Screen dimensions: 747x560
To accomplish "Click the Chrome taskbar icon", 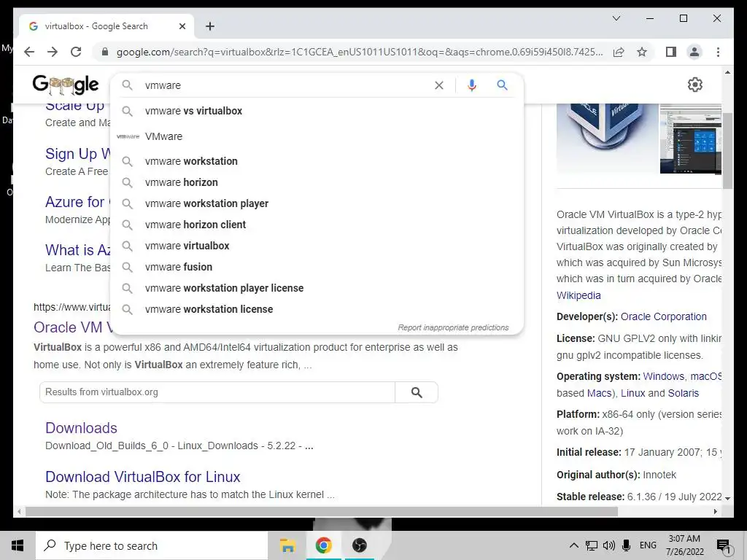I will pyautogui.click(x=323, y=545).
